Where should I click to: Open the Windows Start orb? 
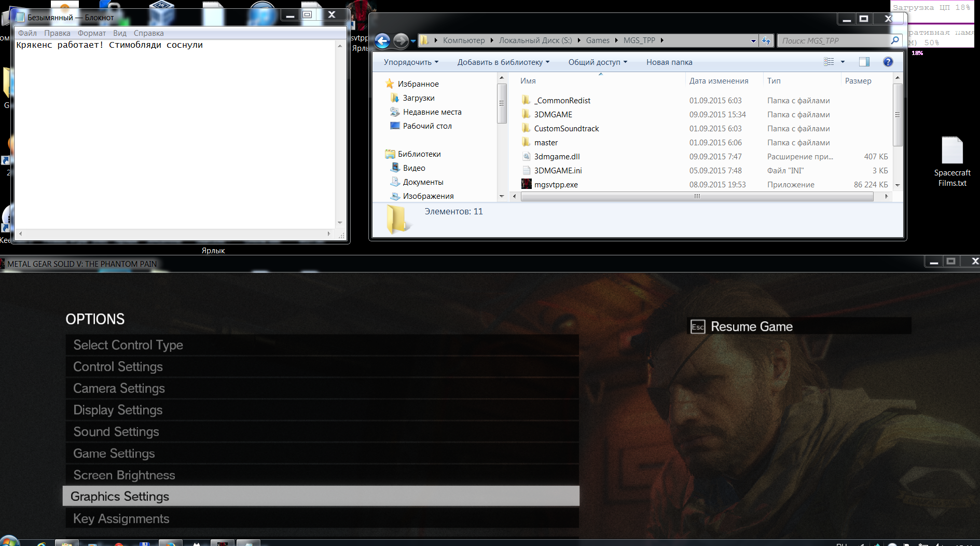pyautogui.click(x=9, y=541)
